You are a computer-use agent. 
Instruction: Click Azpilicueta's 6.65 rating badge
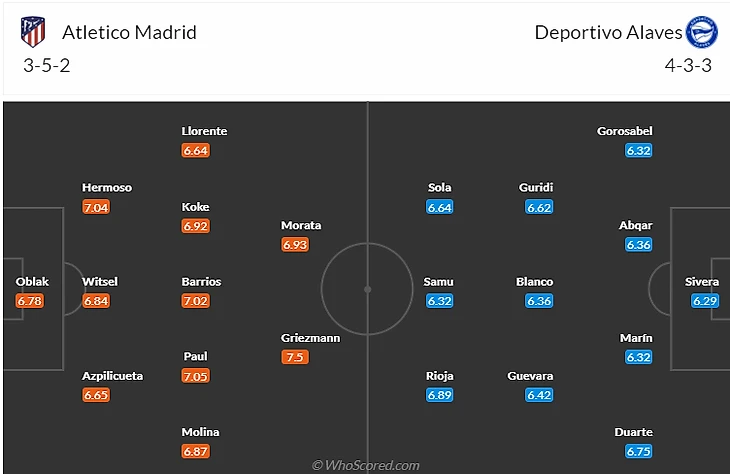(97, 395)
